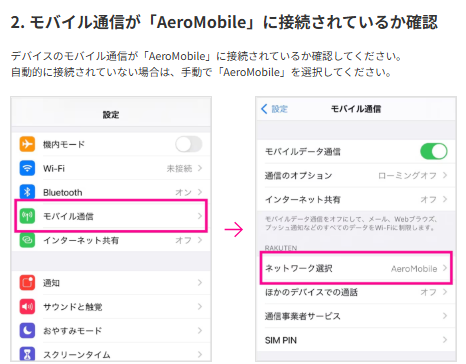The image size is (466, 364).
Task: Go back via the 設定 link
Action: (x=274, y=109)
